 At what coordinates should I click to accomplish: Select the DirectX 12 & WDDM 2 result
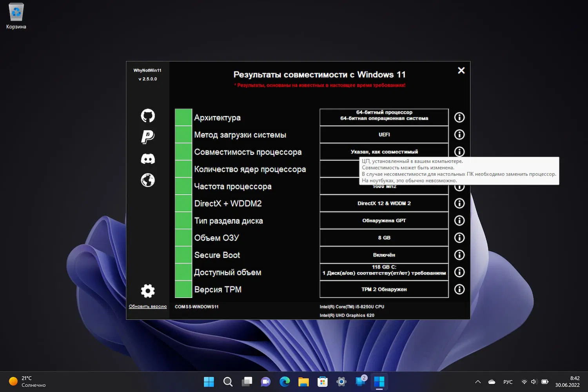pyautogui.click(x=384, y=203)
